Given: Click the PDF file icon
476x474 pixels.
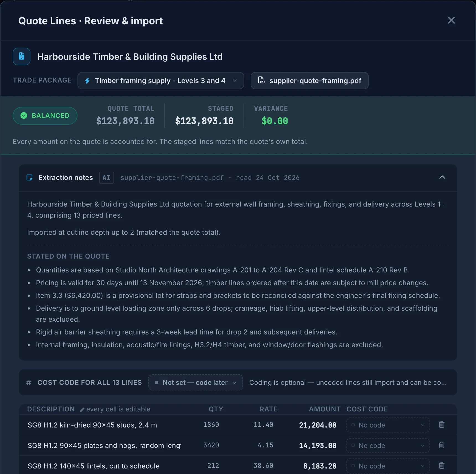Looking at the screenshot, I should (x=261, y=81).
